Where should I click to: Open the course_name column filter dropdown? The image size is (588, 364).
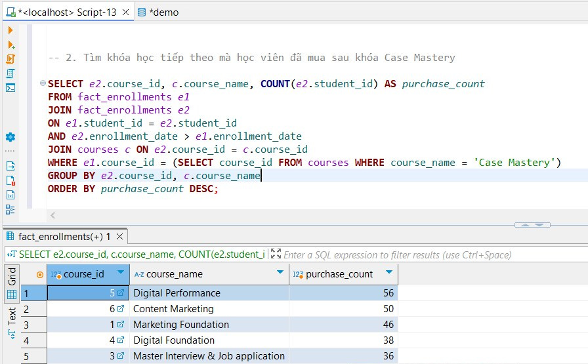click(280, 273)
